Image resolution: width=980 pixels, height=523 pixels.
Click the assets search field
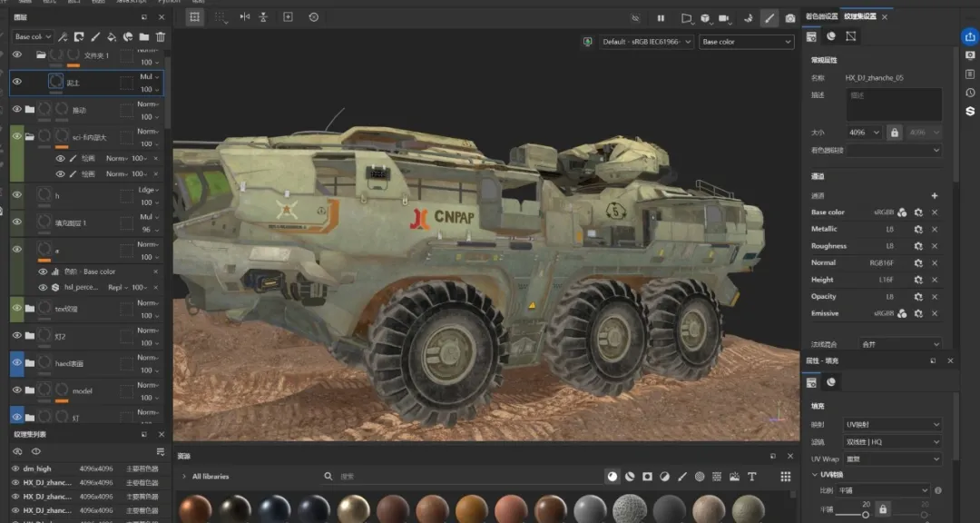point(465,477)
